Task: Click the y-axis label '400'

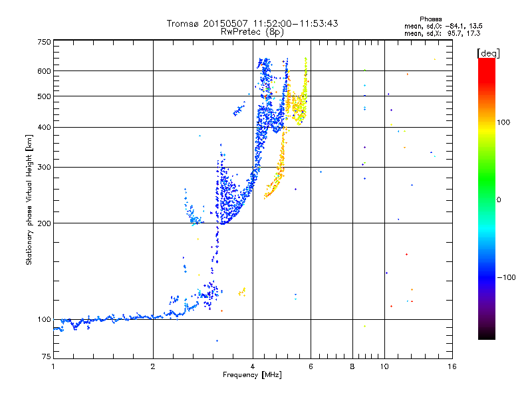Action: [x=44, y=128]
